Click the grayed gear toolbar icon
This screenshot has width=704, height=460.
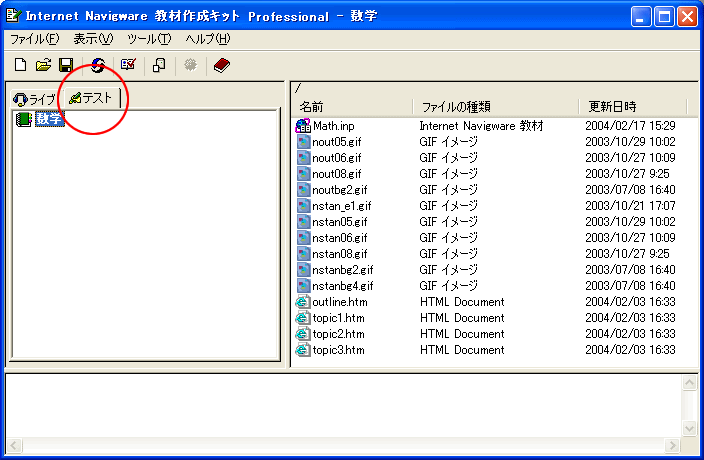190,66
